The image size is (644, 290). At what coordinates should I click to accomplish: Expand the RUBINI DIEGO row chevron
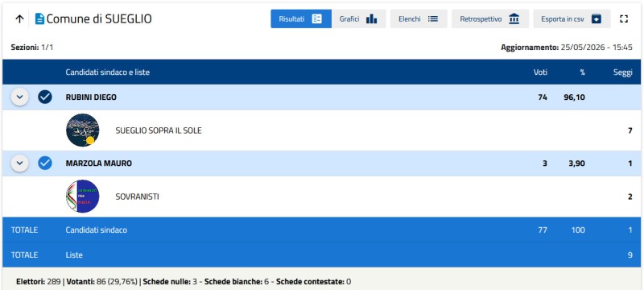[x=19, y=97]
